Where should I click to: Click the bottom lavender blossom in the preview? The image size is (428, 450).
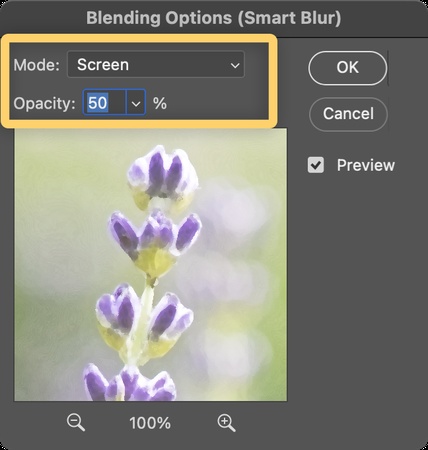(130, 382)
